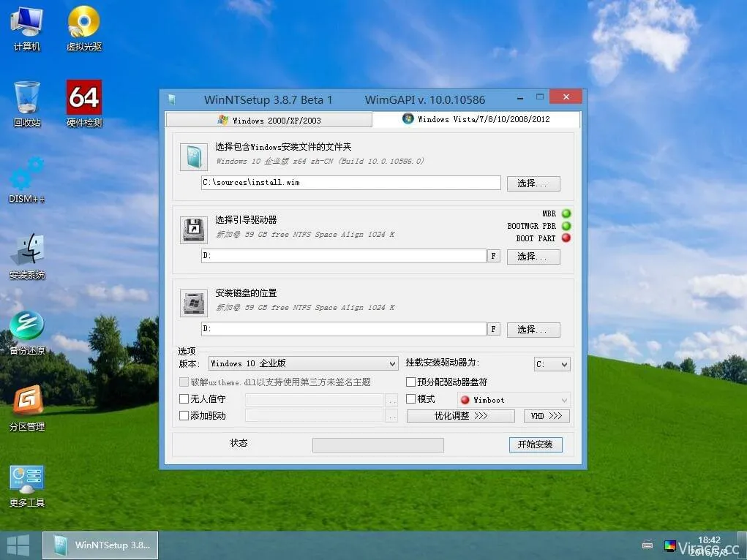This screenshot has height=560, width=747.
Task: Click the display color icon in tray
Action: click(x=669, y=545)
